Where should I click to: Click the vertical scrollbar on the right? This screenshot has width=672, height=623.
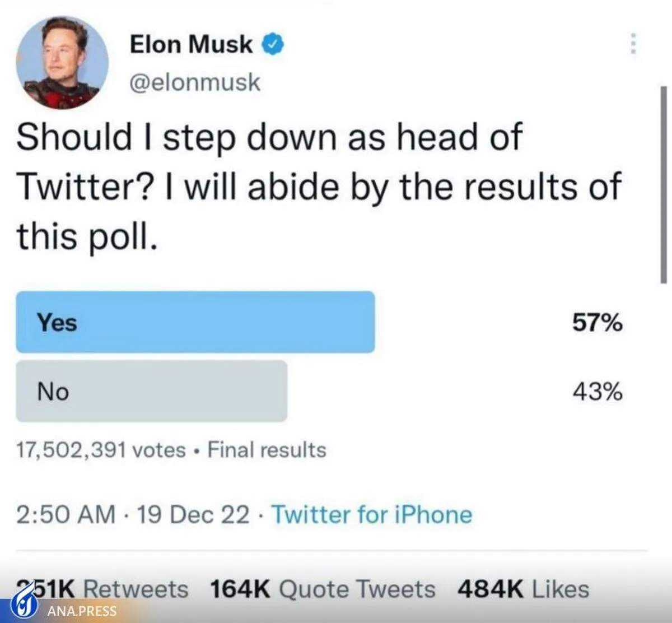coord(664,185)
